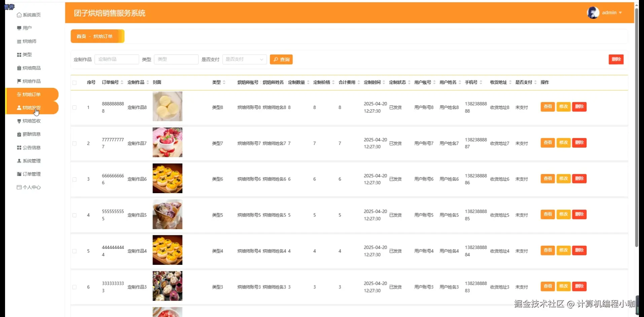The image size is (644, 317).
Task: Check the box for row 定制作品8
Action: (x=74, y=108)
